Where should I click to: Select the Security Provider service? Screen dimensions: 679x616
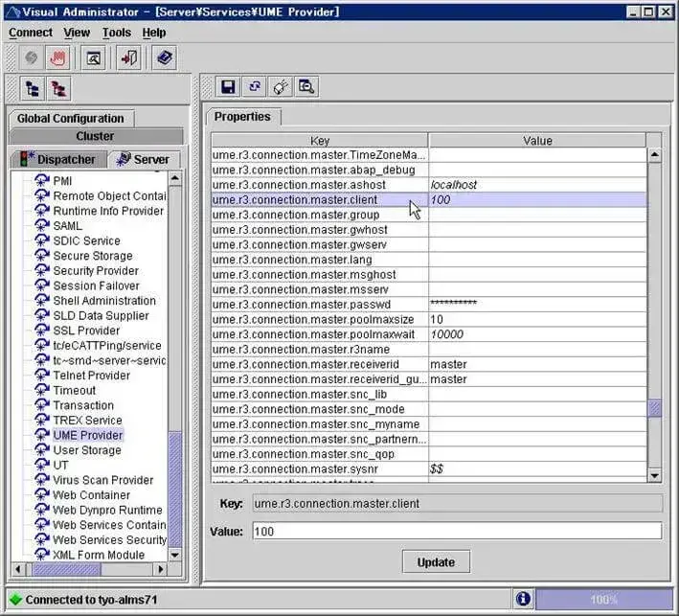[x=96, y=270]
